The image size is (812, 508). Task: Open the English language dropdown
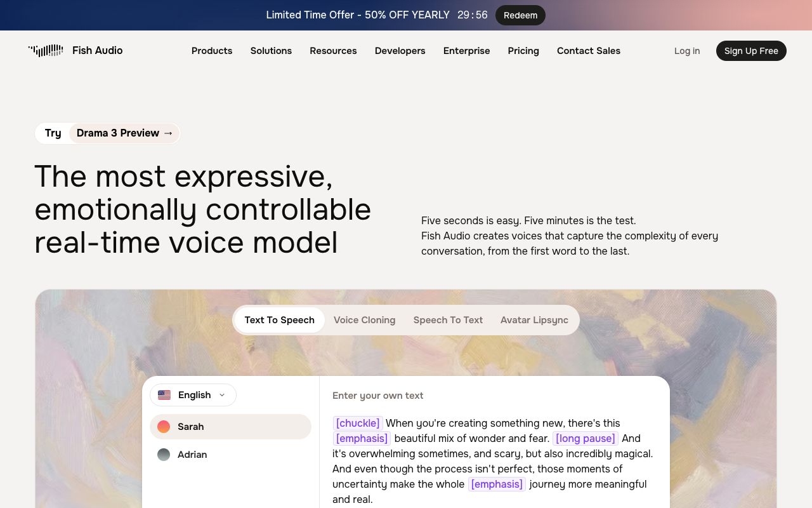pyautogui.click(x=193, y=395)
